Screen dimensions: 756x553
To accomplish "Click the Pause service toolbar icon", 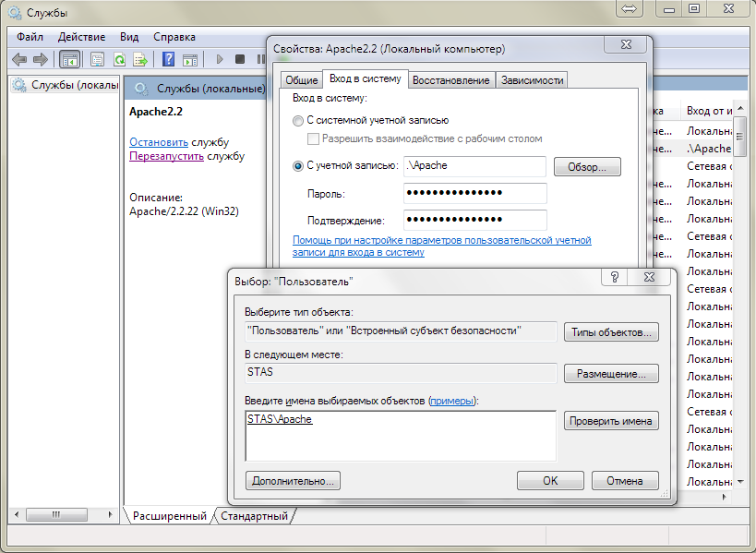I will pos(261,59).
